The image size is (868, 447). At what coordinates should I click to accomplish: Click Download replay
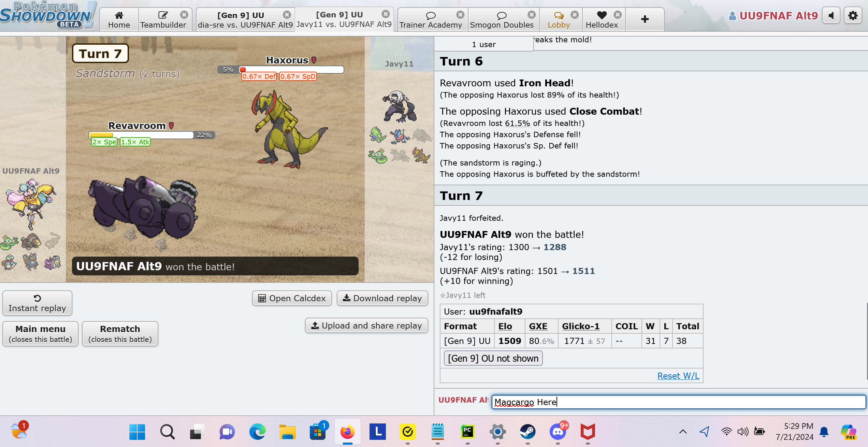coord(382,298)
